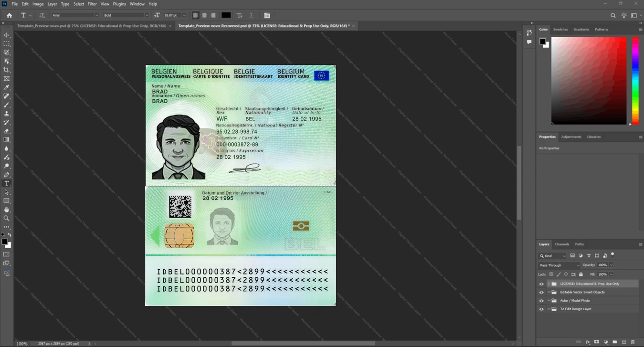The image size is (644, 347).
Task: Open the Pass Through blend mode dropdown
Action: (x=559, y=265)
